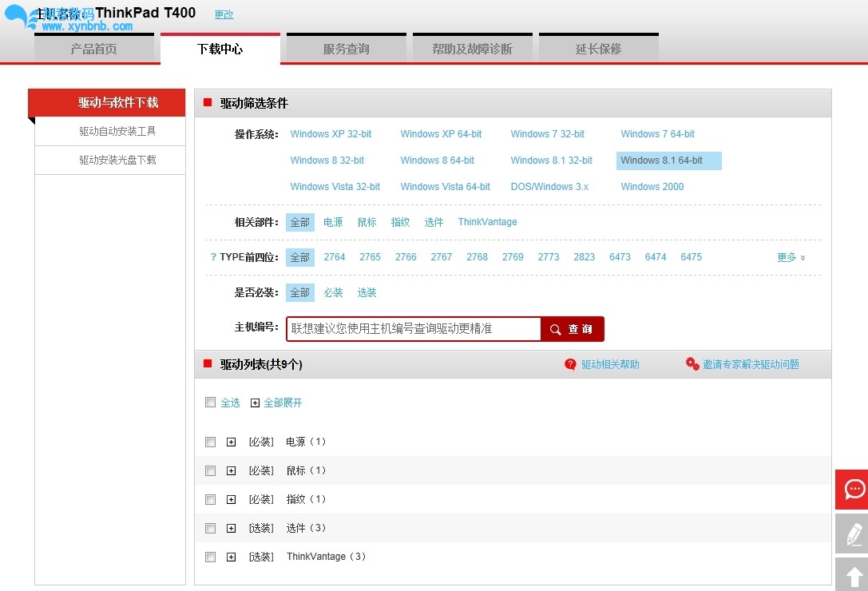Open the 驱动相关帮助 link

pos(610,364)
